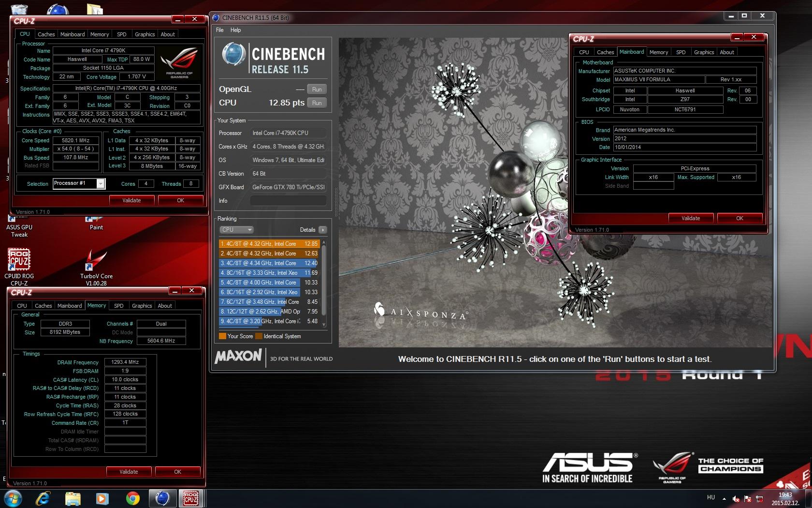Open SPD tab in bottom-left CPU-Z

tap(119, 306)
